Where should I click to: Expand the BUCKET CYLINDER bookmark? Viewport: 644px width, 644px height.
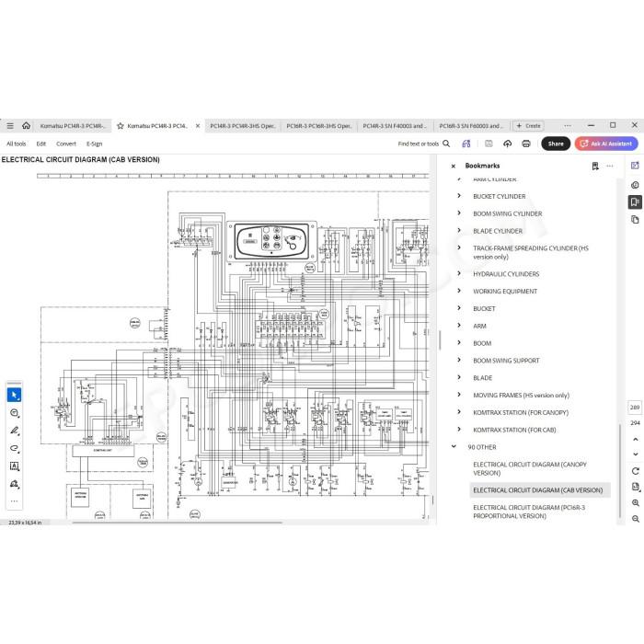pos(459,196)
